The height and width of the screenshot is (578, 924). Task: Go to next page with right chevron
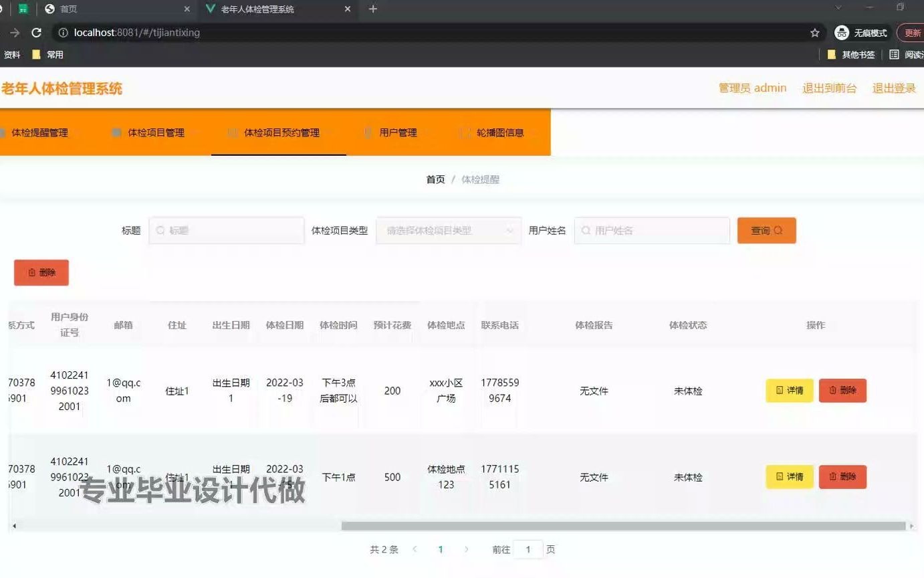pyautogui.click(x=467, y=549)
